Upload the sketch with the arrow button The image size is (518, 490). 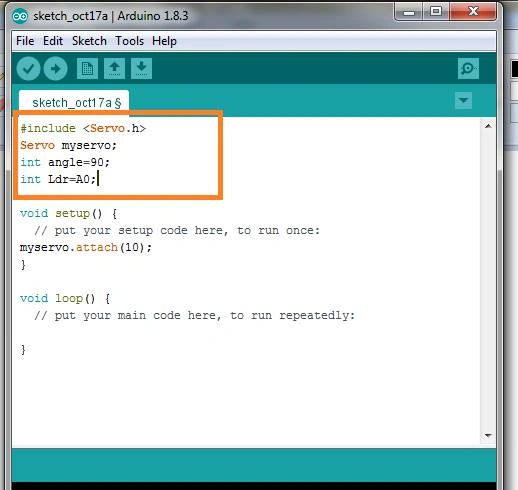[55, 69]
